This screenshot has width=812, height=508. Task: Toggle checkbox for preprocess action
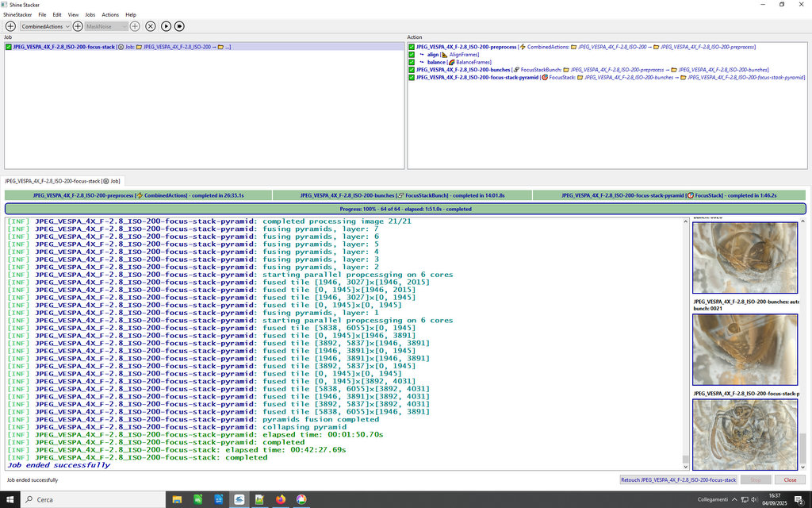[412, 47]
